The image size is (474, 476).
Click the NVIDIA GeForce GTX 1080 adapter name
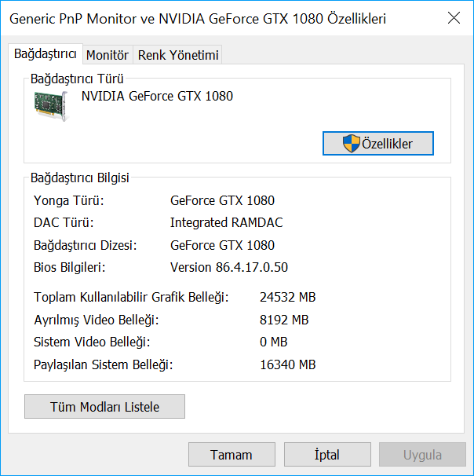(x=157, y=97)
